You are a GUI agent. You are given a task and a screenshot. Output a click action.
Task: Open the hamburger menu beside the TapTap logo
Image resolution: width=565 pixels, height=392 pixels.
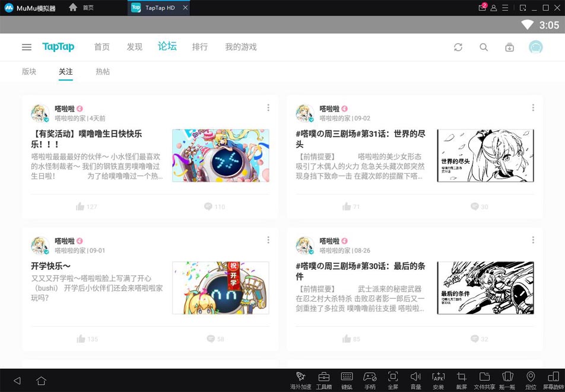click(27, 47)
